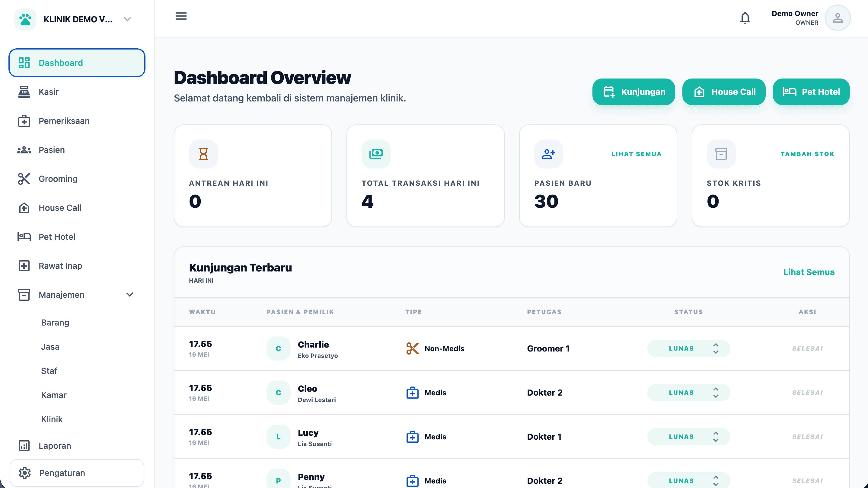This screenshot has width=868, height=488.
Task: Select Klinik under Manajemen
Action: [x=52, y=419]
